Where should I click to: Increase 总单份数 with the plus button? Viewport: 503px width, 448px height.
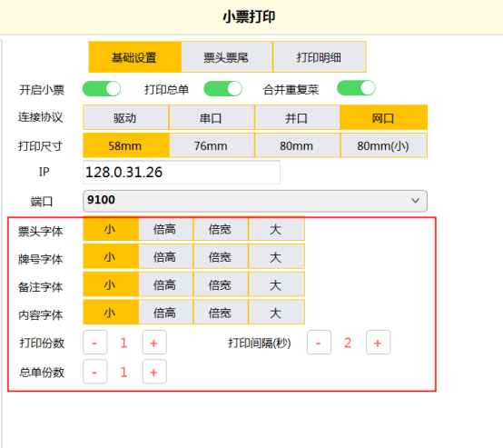pos(154,372)
